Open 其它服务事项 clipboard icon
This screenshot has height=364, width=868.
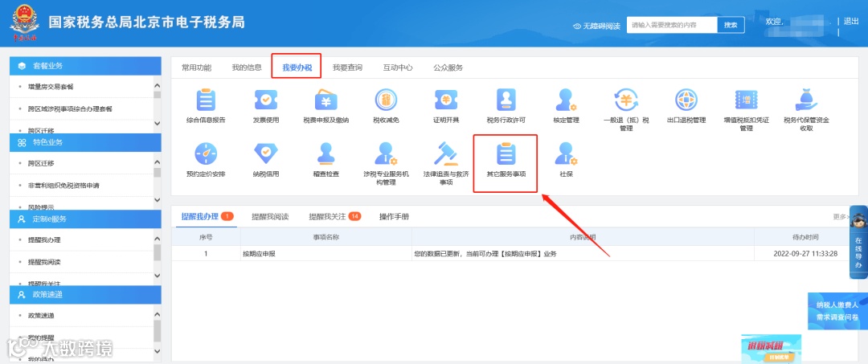(506, 153)
